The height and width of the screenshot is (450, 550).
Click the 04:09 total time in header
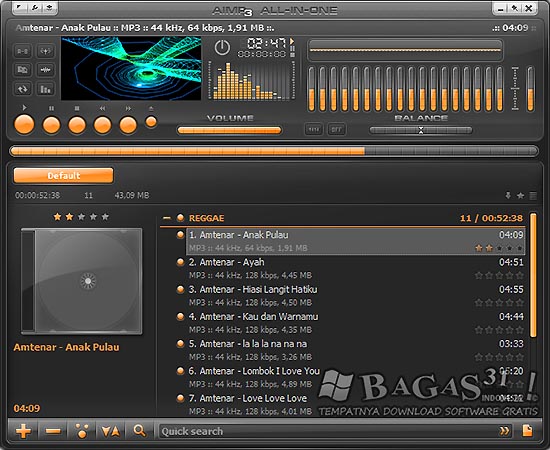click(x=515, y=28)
